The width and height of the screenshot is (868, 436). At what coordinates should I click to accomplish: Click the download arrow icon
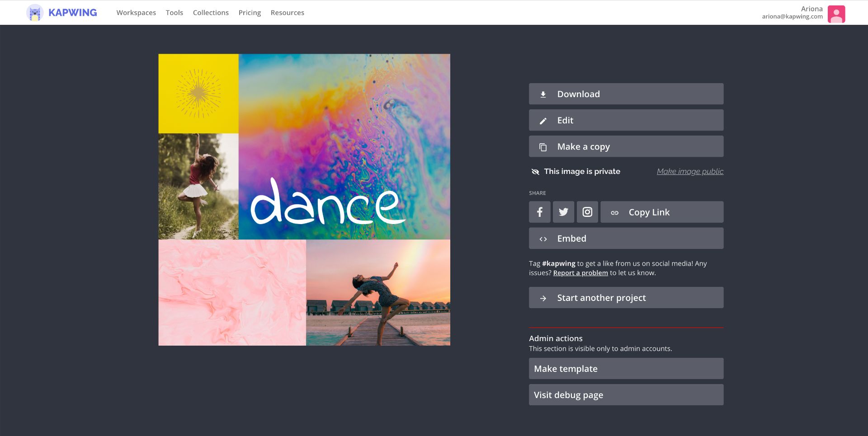click(543, 94)
